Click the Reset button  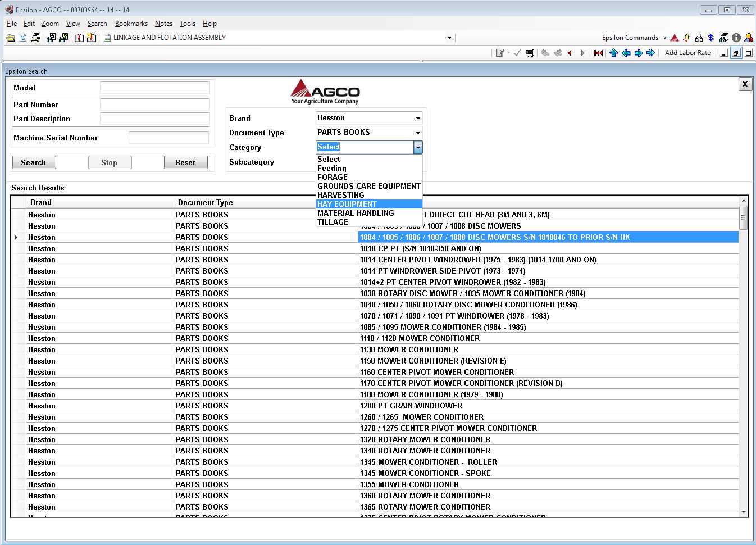(x=185, y=162)
